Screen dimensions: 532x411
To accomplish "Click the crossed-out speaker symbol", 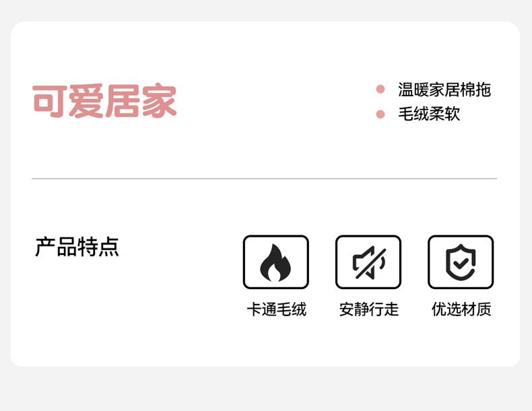I will [x=369, y=262].
